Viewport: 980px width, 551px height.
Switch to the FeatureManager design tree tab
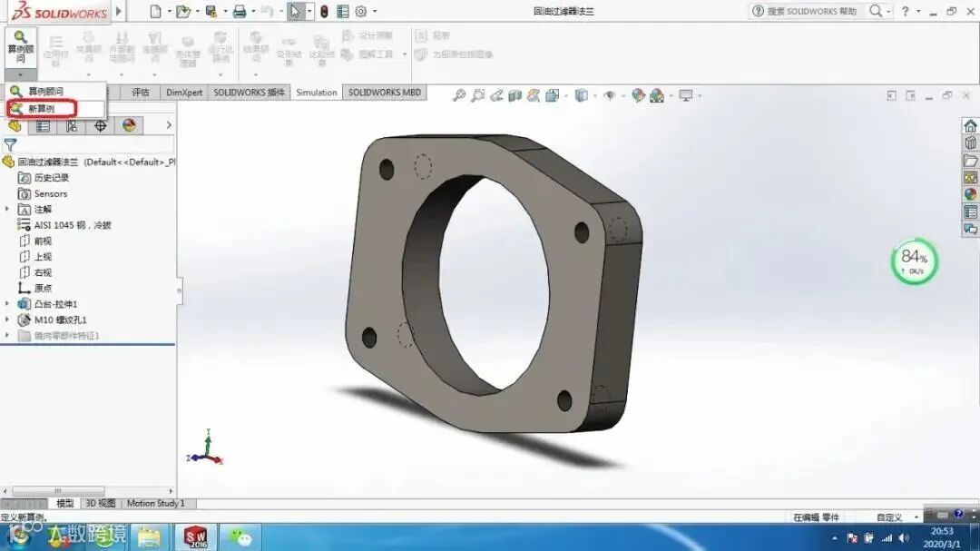click(x=15, y=125)
